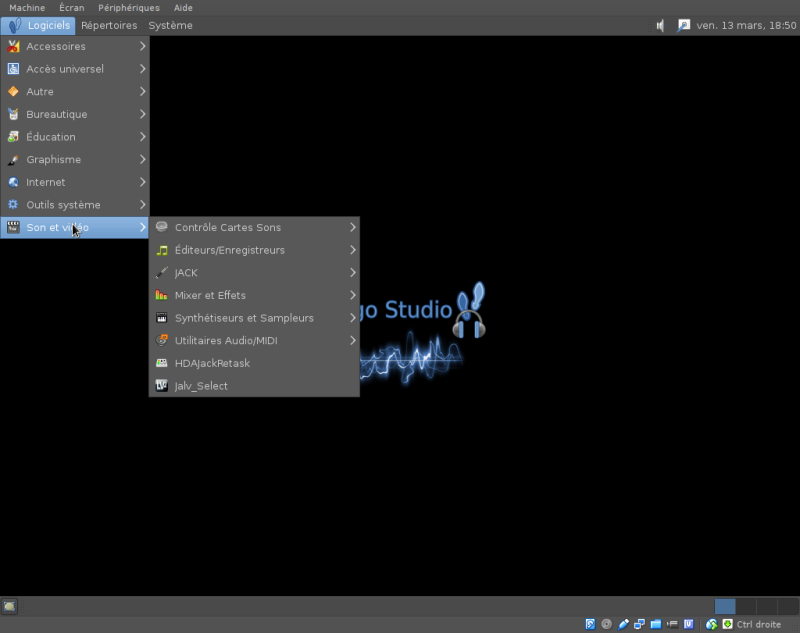Expand the Outils système submenu arrow
800x633 pixels.
142,205
